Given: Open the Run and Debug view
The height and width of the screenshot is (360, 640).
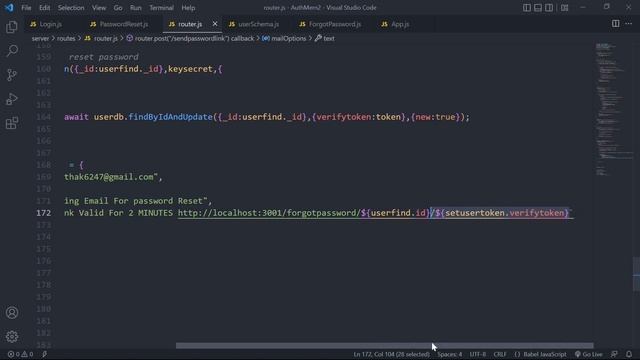Looking at the screenshot, I should point(12,99).
